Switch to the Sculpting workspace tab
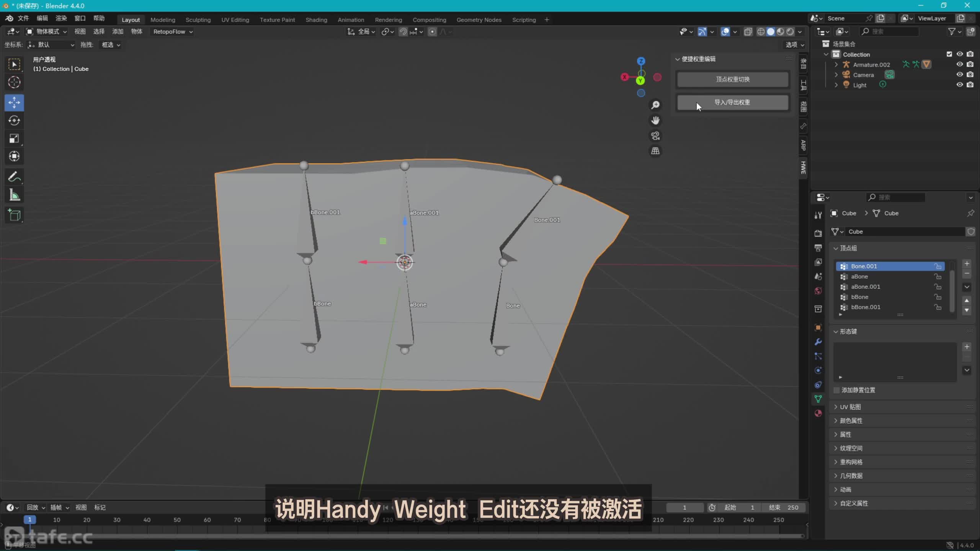Viewport: 980px width, 551px height. point(198,20)
